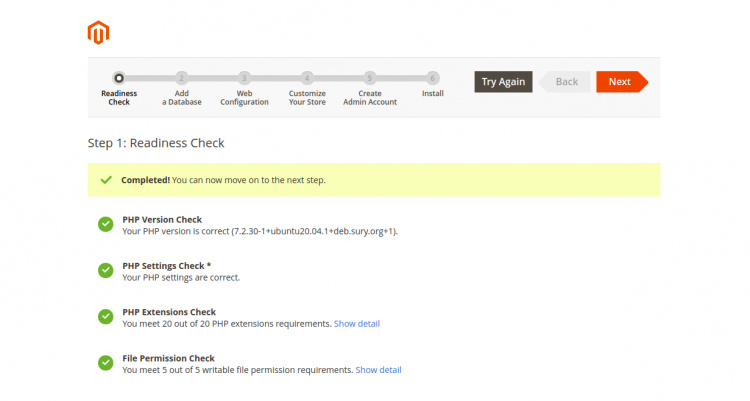Go to step 2 Add a Database
Viewport: 750px width, 401px height.
[x=181, y=77]
